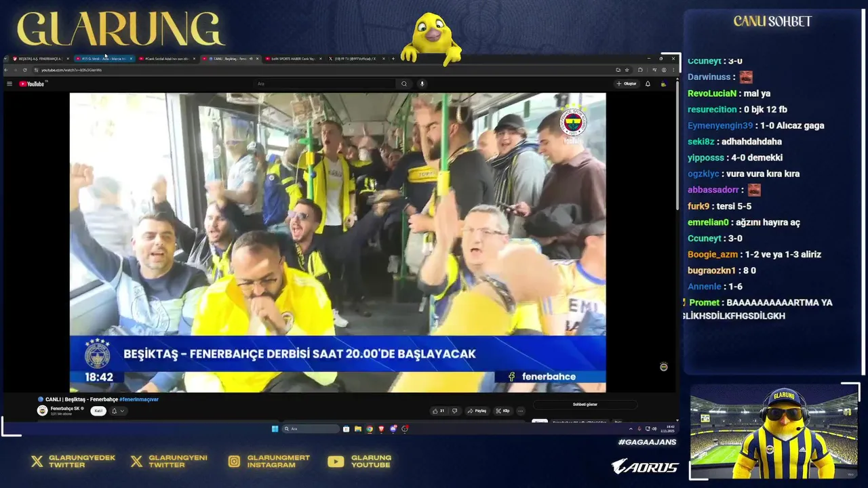Click the video player to pause
The height and width of the screenshot is (488, 868).
338,242
